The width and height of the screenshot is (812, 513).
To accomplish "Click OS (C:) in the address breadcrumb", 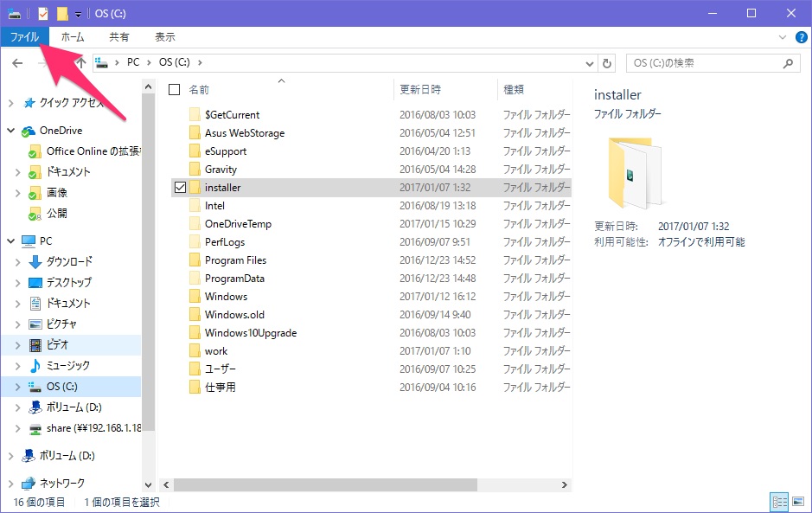I will [x=174, y=62].
